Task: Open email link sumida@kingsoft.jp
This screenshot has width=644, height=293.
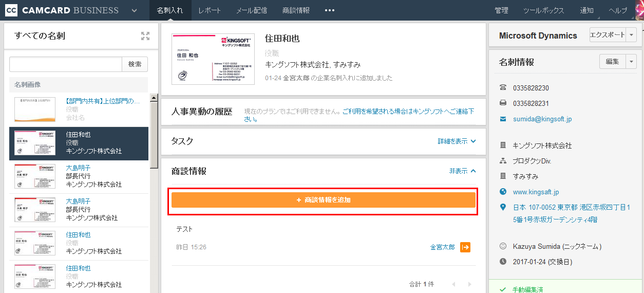Action: tap(542, 119)
